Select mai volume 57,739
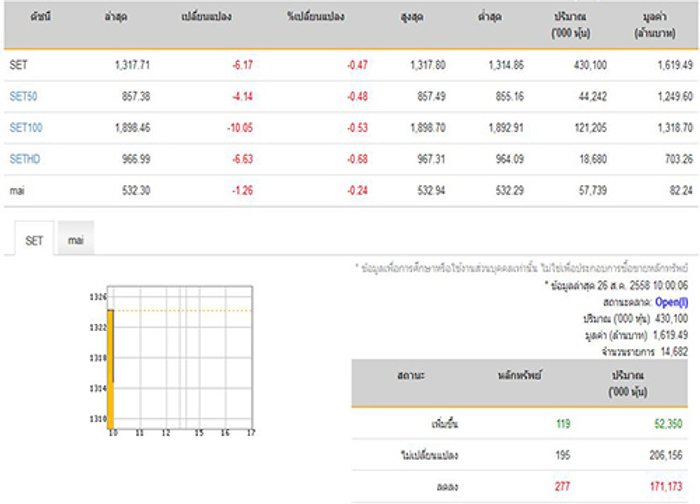700x504 pixels. 593,191
